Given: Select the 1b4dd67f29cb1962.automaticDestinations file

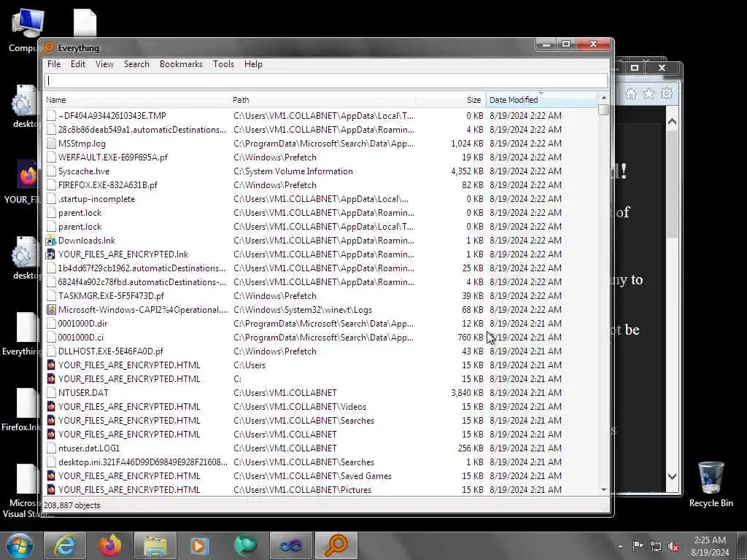Looking at the screenshot, I should (x=142, y=268).
